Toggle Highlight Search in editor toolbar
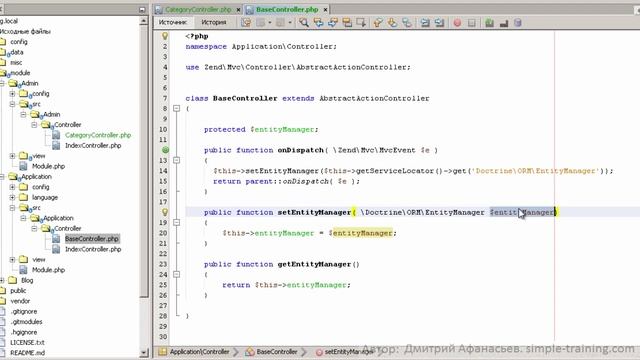 click(x=347, y=23)
